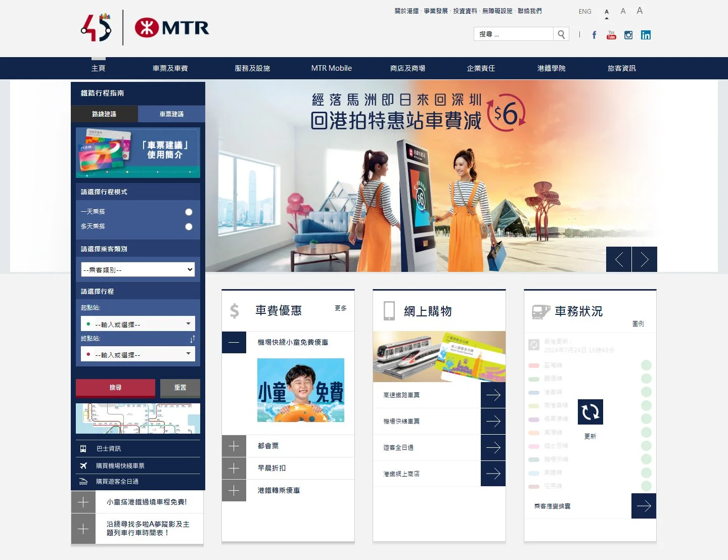Select medium font size A

pos(623,11)
